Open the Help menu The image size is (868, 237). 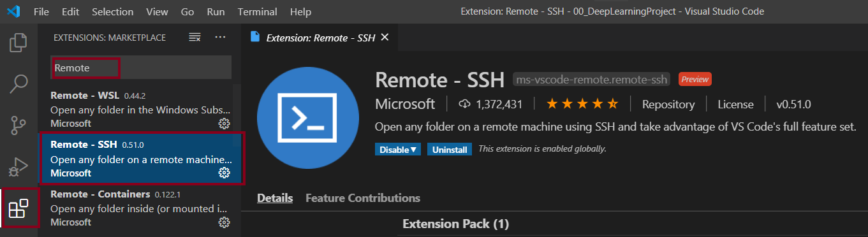click(300, 11)
